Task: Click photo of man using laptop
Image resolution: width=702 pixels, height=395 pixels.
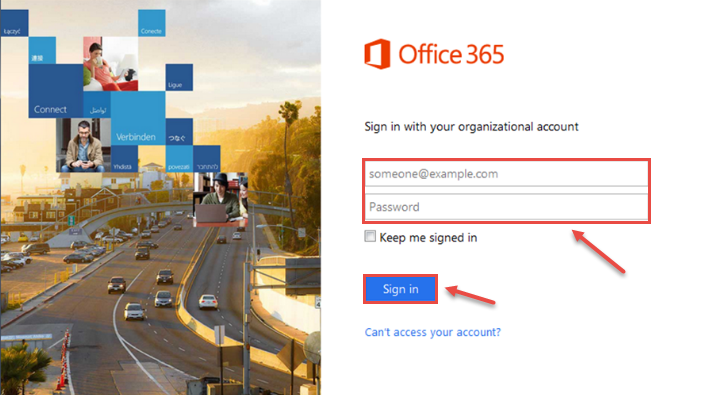Action: point(220,200)
